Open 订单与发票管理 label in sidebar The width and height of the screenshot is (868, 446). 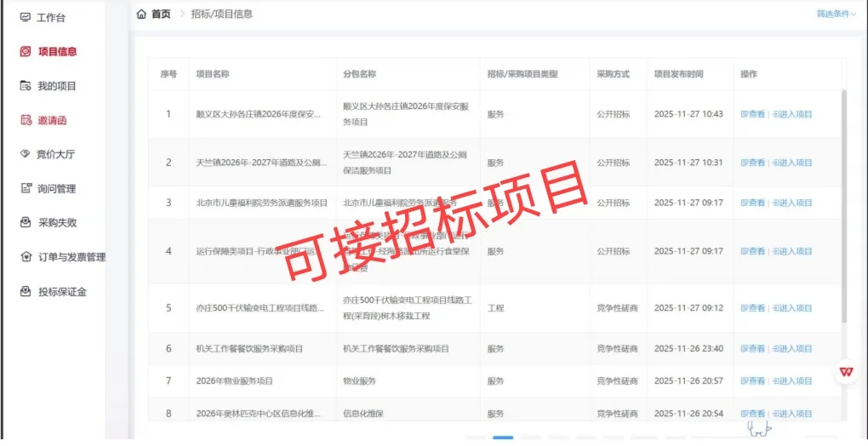(72, 257)
